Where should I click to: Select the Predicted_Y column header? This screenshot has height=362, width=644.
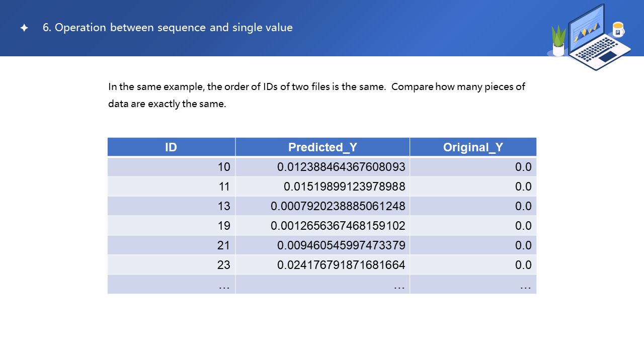pyautogui.click(x=323, y=147)
